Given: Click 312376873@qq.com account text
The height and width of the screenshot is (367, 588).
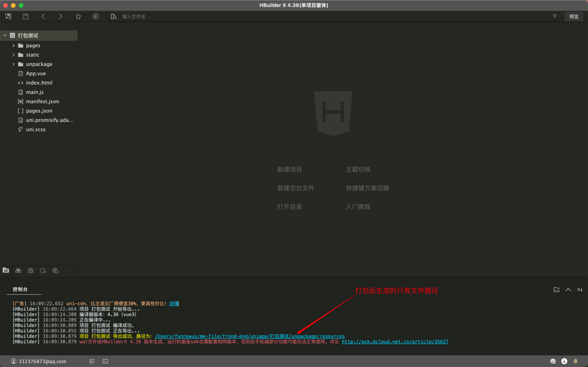Looking at the screenshot, I should point(42,362).
